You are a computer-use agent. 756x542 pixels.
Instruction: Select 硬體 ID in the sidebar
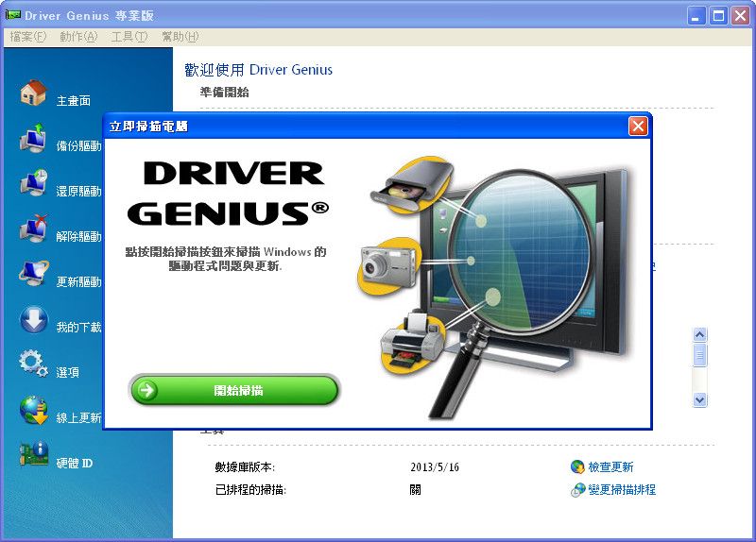75,463
